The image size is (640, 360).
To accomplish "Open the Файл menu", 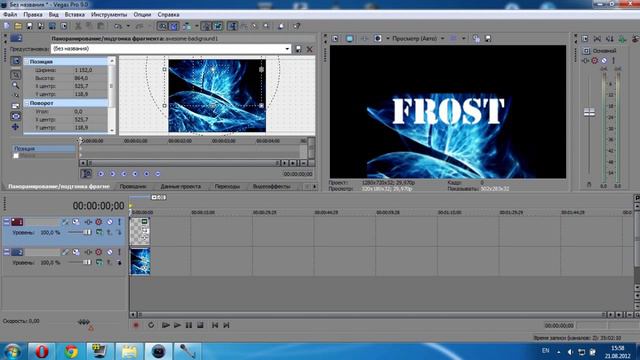I will coord(10,14).
